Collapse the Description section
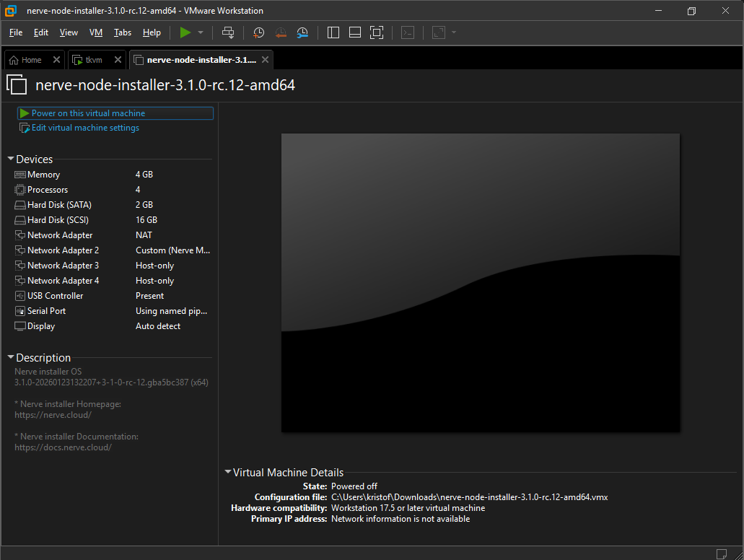 pos(11,357)
